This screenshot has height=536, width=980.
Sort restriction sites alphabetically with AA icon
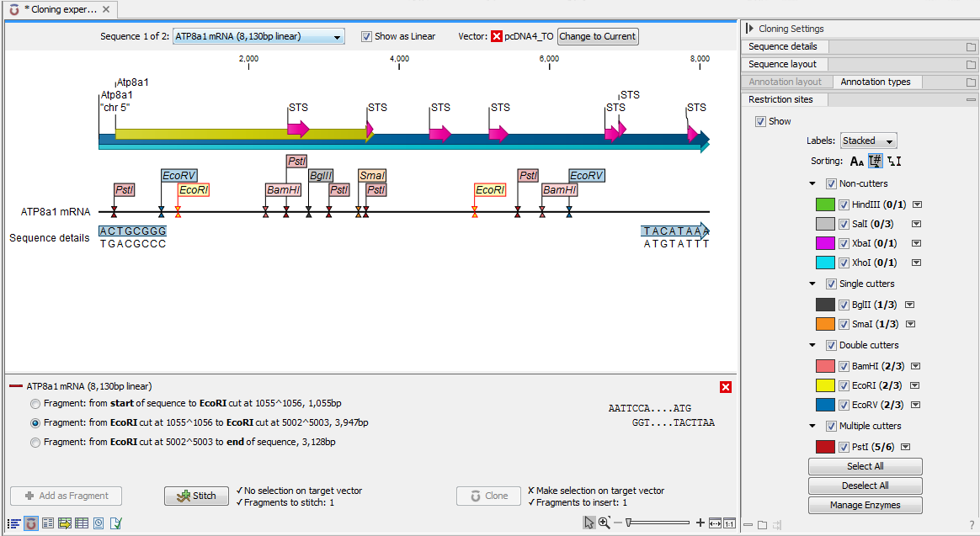[x=856, y=162]
